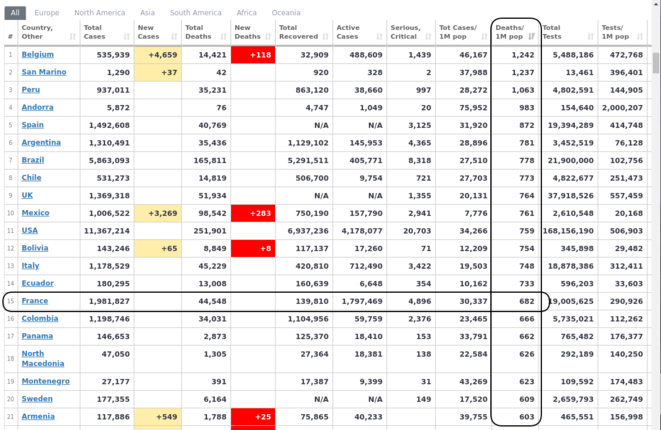The height and width of the screenshot is (430, 661).
Task: Open the France country link
Action: click(x=35, y=301)
